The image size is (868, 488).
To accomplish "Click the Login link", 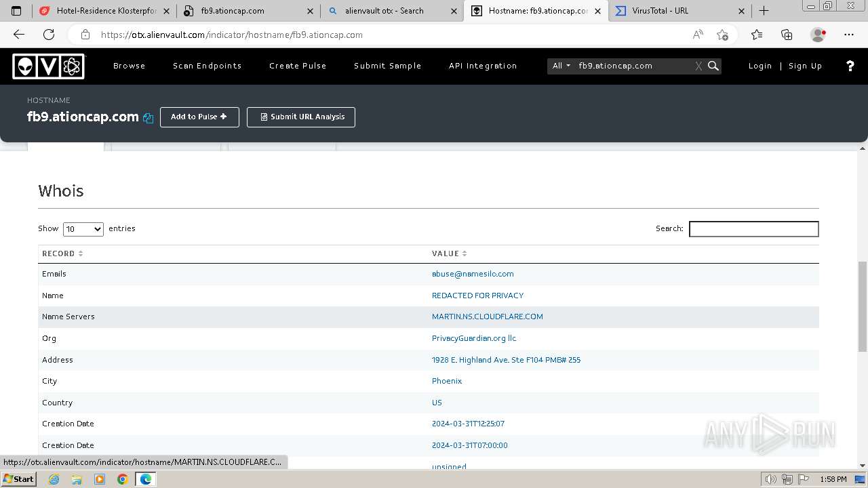I will point(760,66).
